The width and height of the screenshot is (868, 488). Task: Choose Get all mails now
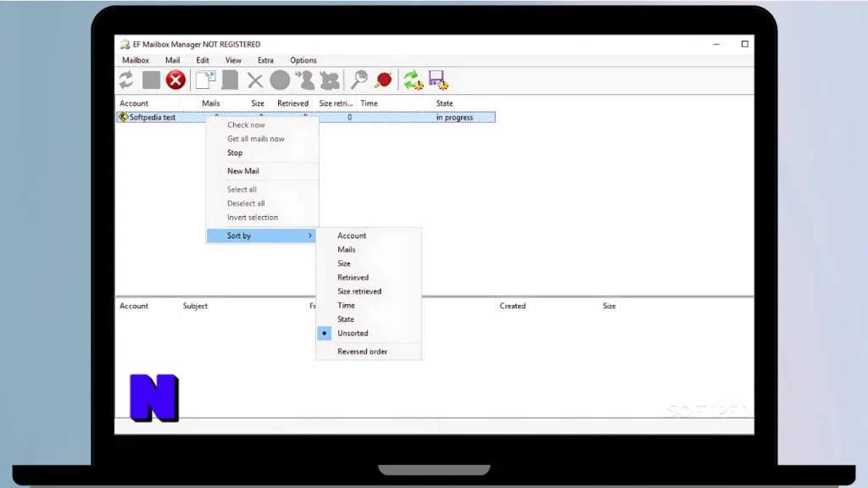click(263, 139)
